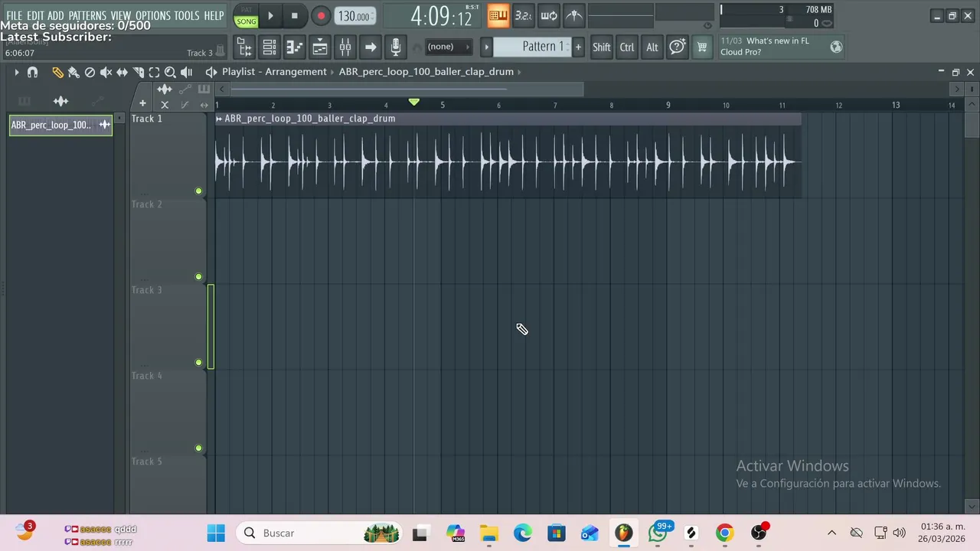This screenshot has width=980, height=551.
Task: Open clip menu of ABR_perc_loop_100_baller_clap_drum
Action: click(219, 119)
